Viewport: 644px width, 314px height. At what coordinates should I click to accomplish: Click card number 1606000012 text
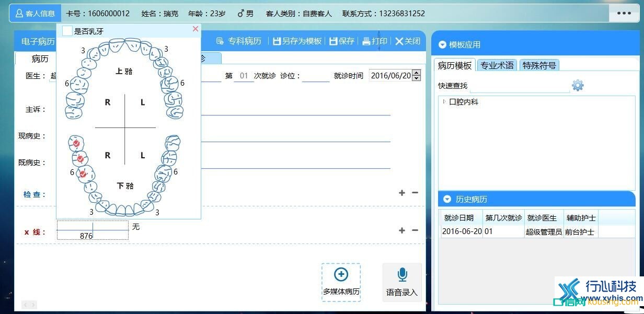coord(109,14)
